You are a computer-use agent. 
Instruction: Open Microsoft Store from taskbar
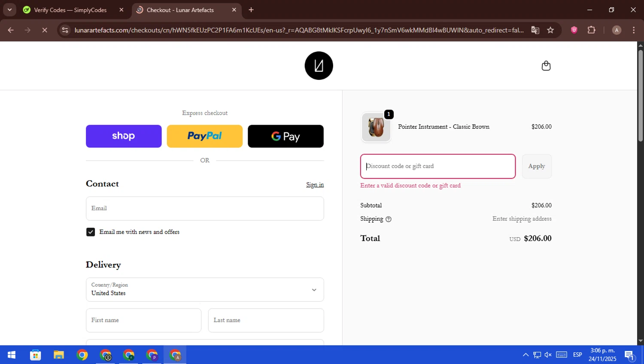click(35, 355)
